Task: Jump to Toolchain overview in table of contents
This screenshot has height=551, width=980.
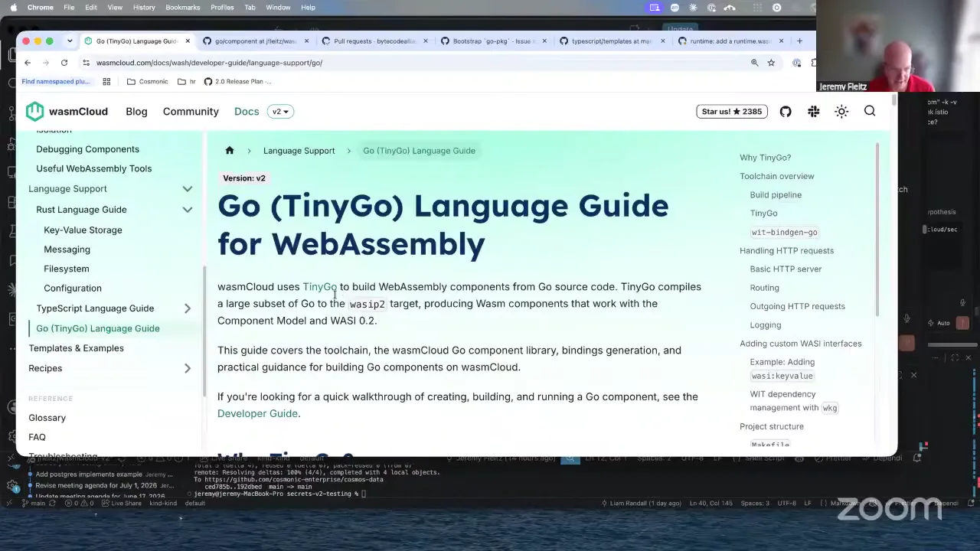Action: pyautogui.click(x=776, y=176)
